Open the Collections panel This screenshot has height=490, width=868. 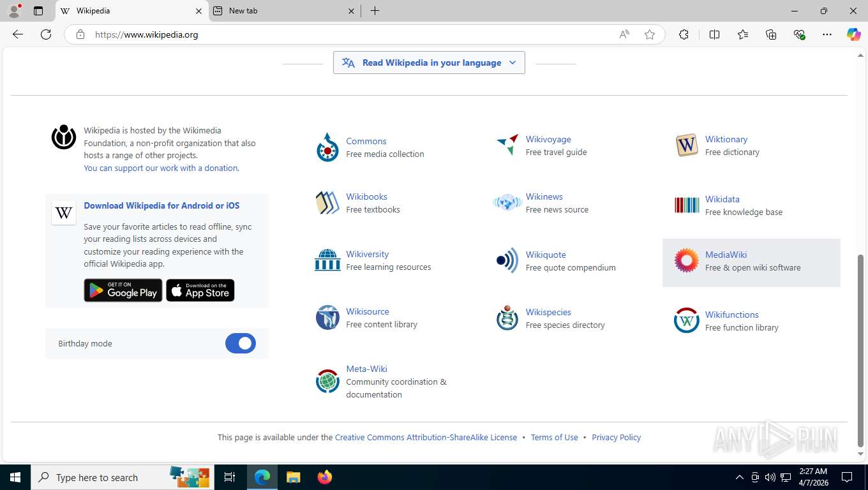[x=771, y=34]
